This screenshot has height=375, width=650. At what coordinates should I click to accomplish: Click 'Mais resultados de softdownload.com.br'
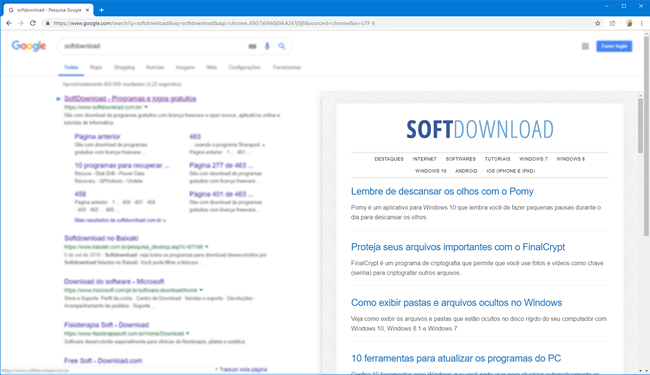120,220
